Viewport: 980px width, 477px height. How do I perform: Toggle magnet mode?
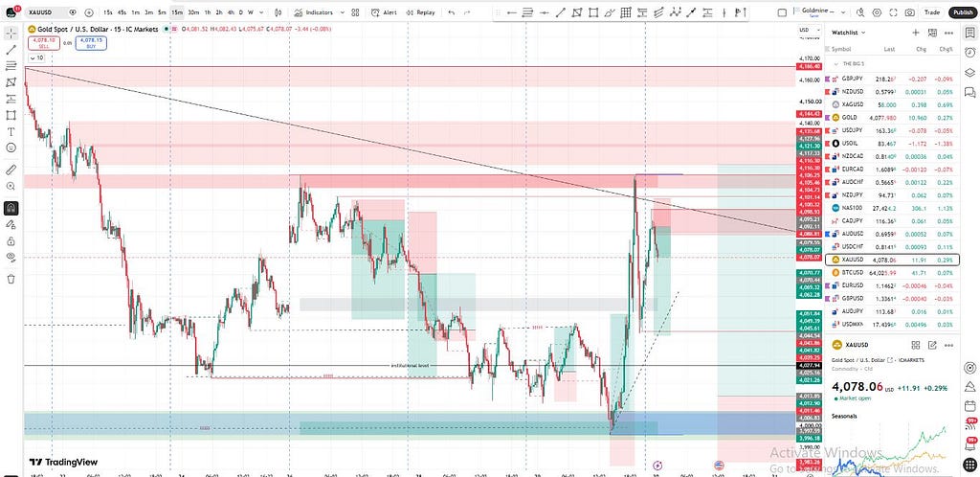click(x=11, y=208)
